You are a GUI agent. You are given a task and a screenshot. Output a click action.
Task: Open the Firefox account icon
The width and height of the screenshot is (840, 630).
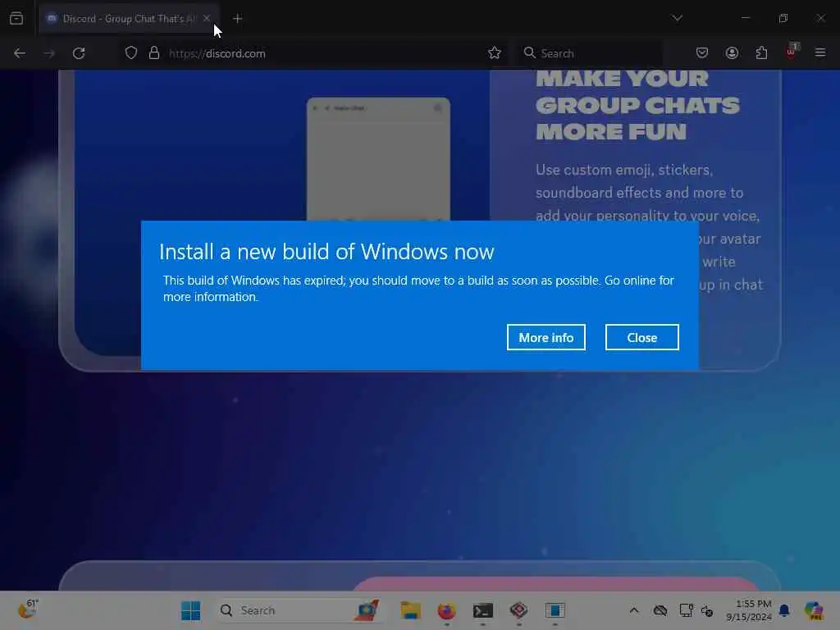pyautogui.click(x=732, y=52)
